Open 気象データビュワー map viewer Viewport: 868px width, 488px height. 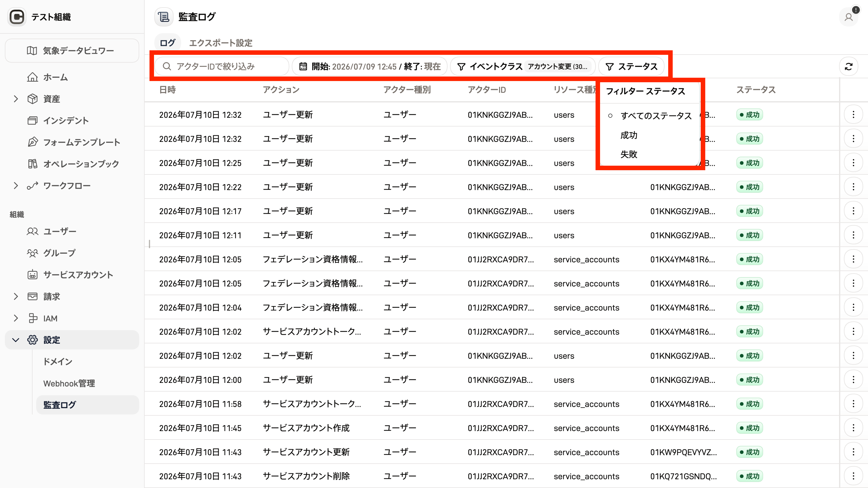[x=72, y=51]
